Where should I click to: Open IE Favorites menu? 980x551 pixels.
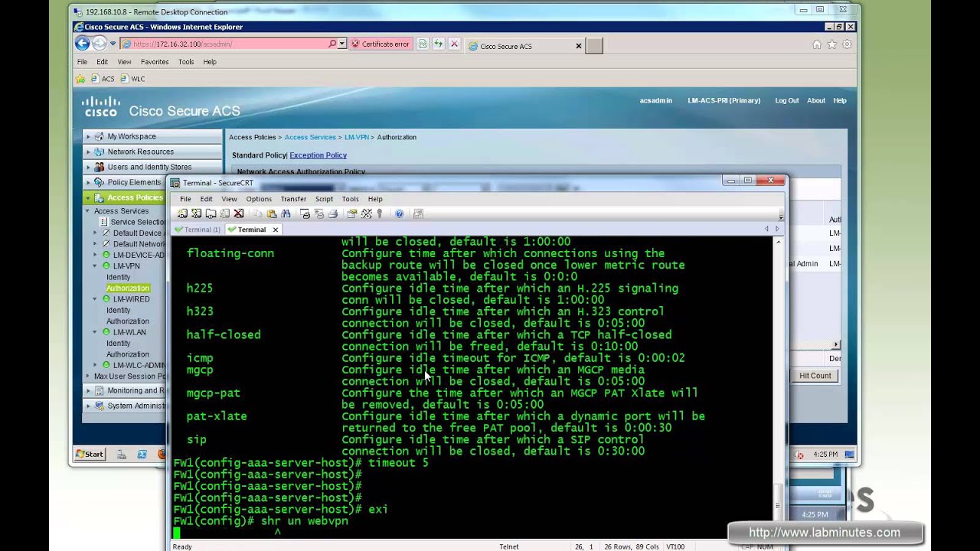click(x=155, y=62)
